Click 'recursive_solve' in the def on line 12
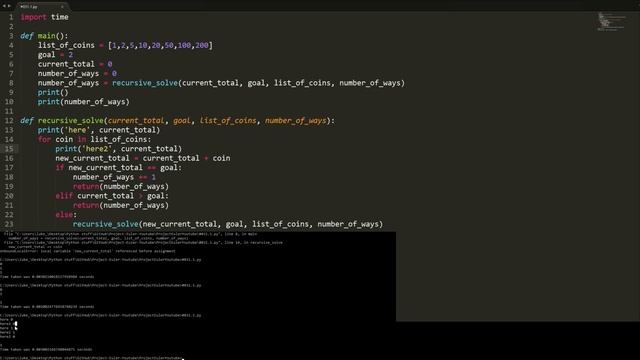The width and height of the screenshot is (640, 360). click(x=71, y=121)
